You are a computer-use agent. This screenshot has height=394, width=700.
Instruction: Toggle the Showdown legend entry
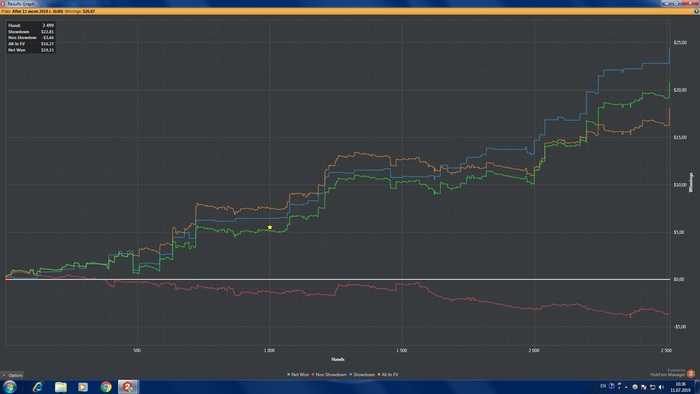[x=362, y=374]
